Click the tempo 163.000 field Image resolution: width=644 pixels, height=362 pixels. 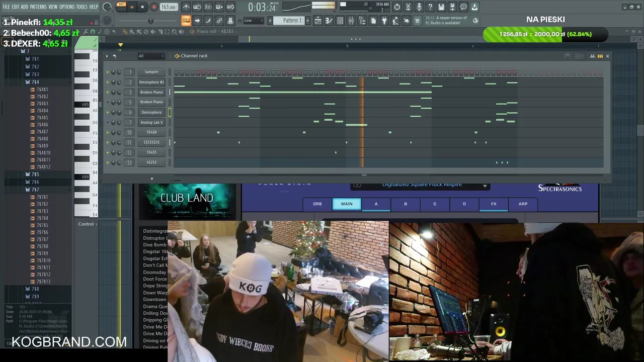tap(169, 7)
